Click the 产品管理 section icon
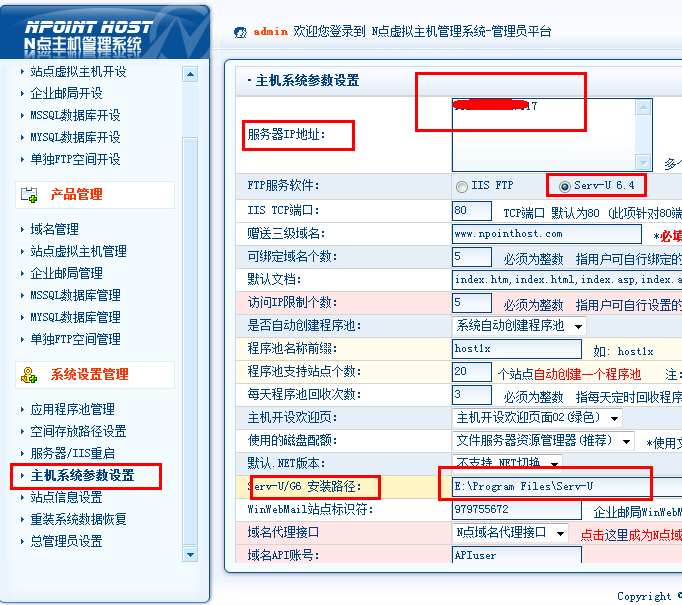This screenshot has height=605, width=682. [x=29, y=195]
